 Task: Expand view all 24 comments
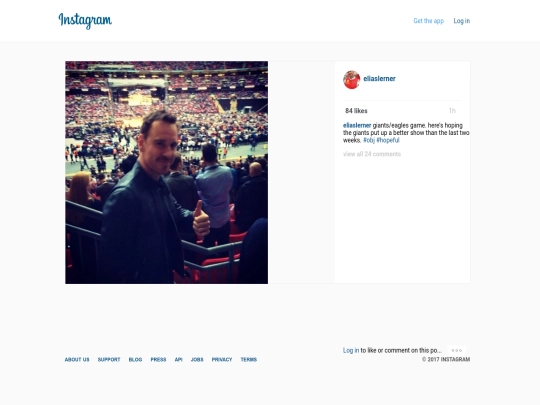click(x=372, y=154)
